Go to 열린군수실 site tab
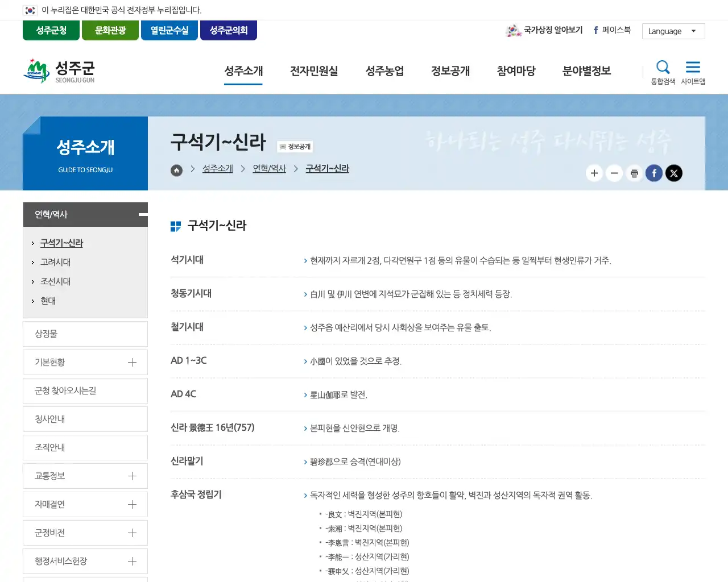The width and height of the screenshot is (728, 582). [x=169, y=30]
